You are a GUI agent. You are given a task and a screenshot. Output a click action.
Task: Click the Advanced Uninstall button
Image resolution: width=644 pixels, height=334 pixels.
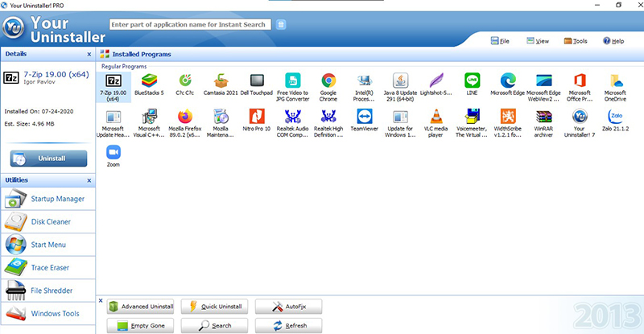(x=142, y=307)
